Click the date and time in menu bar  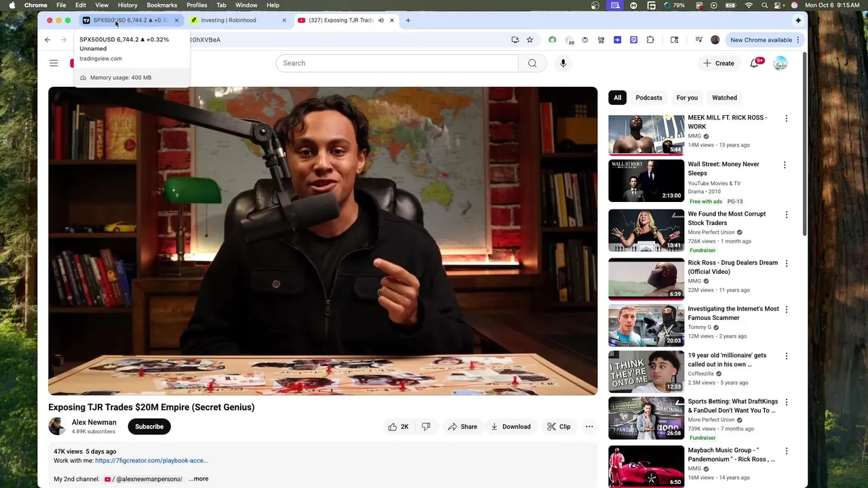pyautogui.click(x=832, y=5)
